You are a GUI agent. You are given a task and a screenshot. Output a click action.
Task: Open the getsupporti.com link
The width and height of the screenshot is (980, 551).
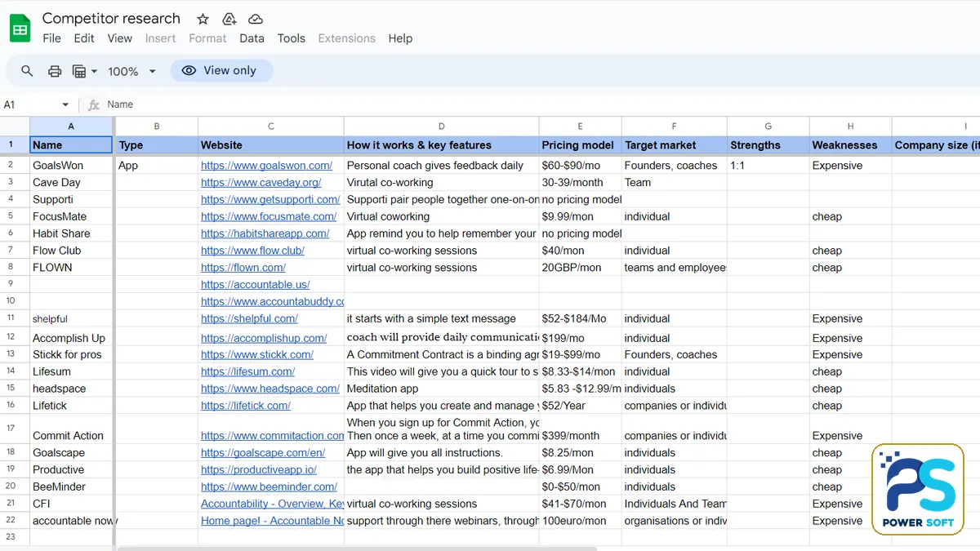pos(270,199)
